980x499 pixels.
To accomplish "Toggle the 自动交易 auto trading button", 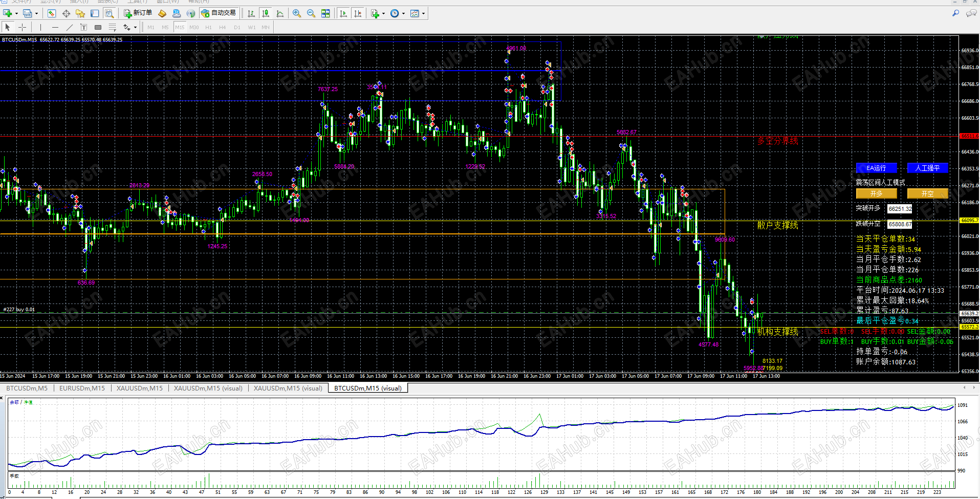I will (x=219, y=13).
